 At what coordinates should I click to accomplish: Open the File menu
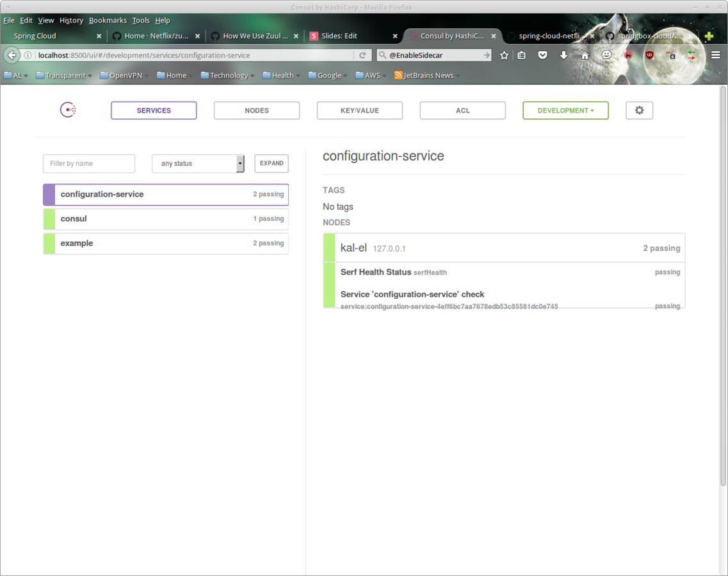[x=9, y=20]
